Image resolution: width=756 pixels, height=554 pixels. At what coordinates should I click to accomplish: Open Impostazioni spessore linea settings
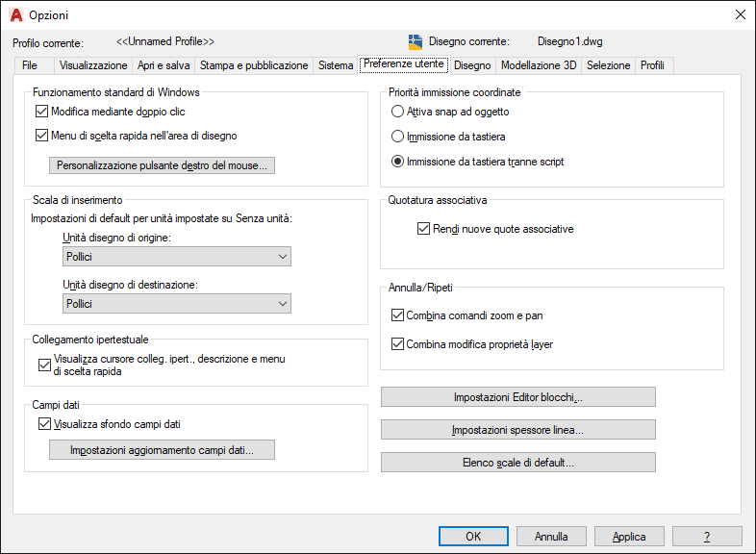517,430
